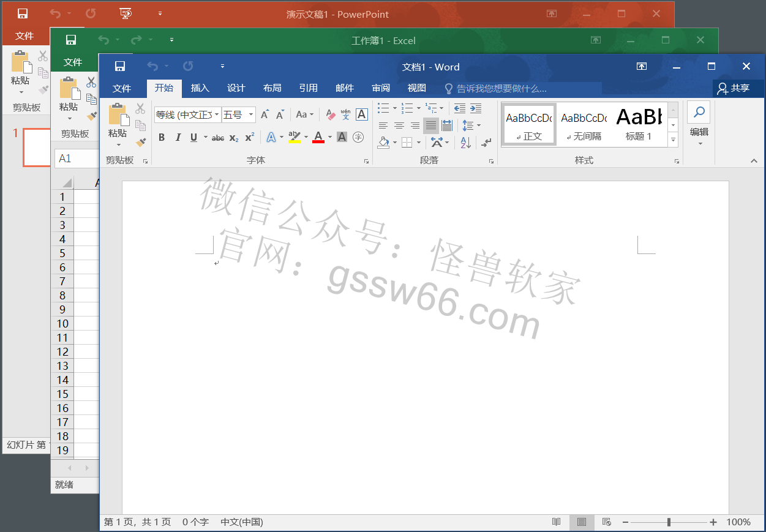Align the paragraph to the right
The width and height of the screenshot is (766, 532).
click(415, 126)
